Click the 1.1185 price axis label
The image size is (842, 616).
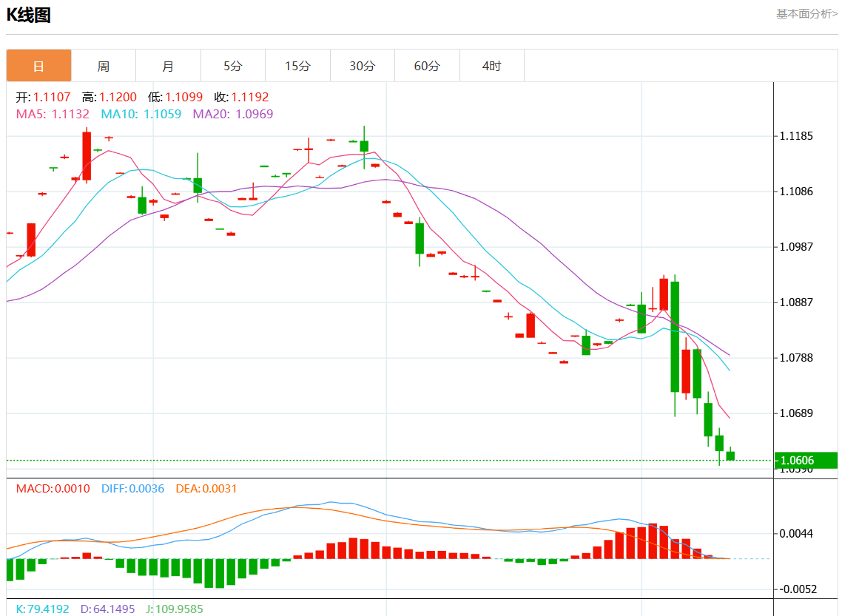tap(796, 136)
